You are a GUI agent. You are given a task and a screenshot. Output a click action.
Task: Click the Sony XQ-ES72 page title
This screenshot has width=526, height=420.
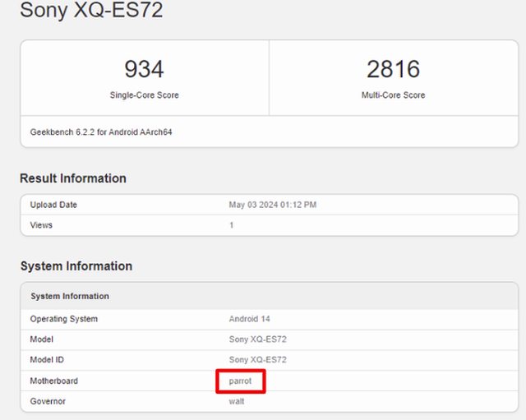(91, 12)
